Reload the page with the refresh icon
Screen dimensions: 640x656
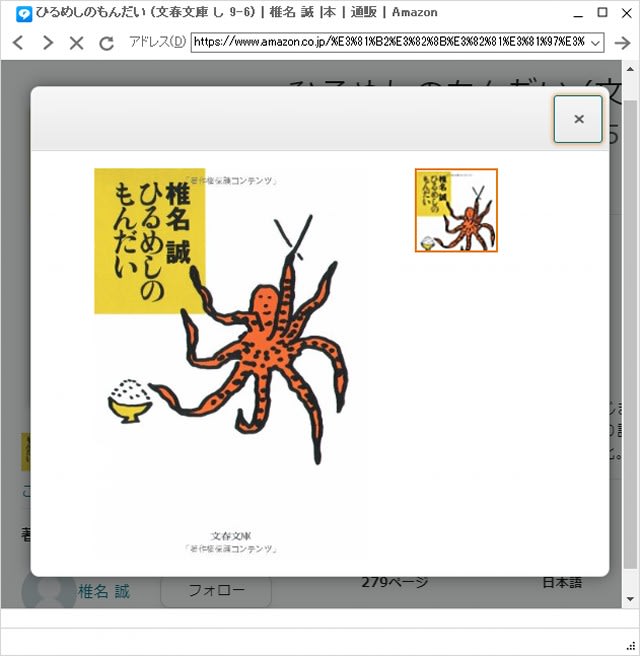pos(106,43)
